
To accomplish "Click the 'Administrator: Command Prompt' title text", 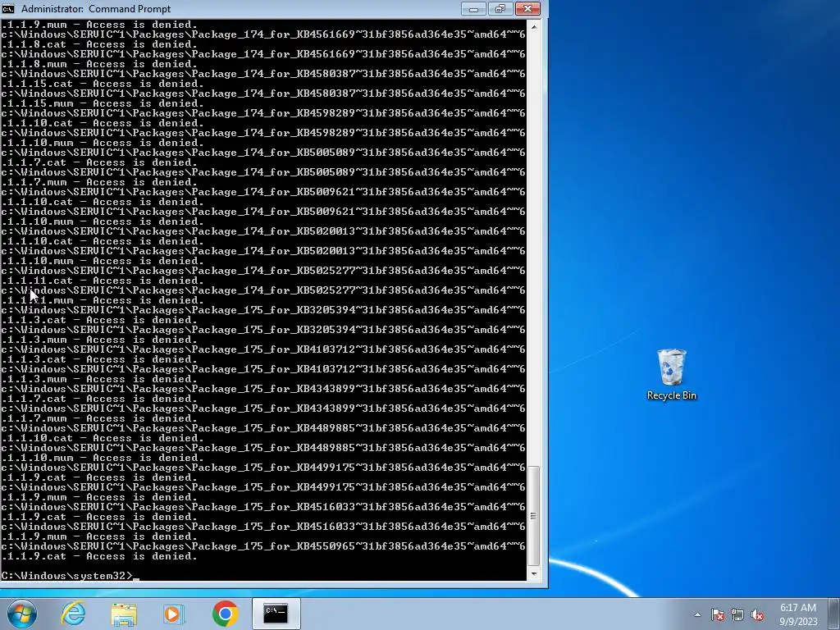I will (x=96, y=8).
